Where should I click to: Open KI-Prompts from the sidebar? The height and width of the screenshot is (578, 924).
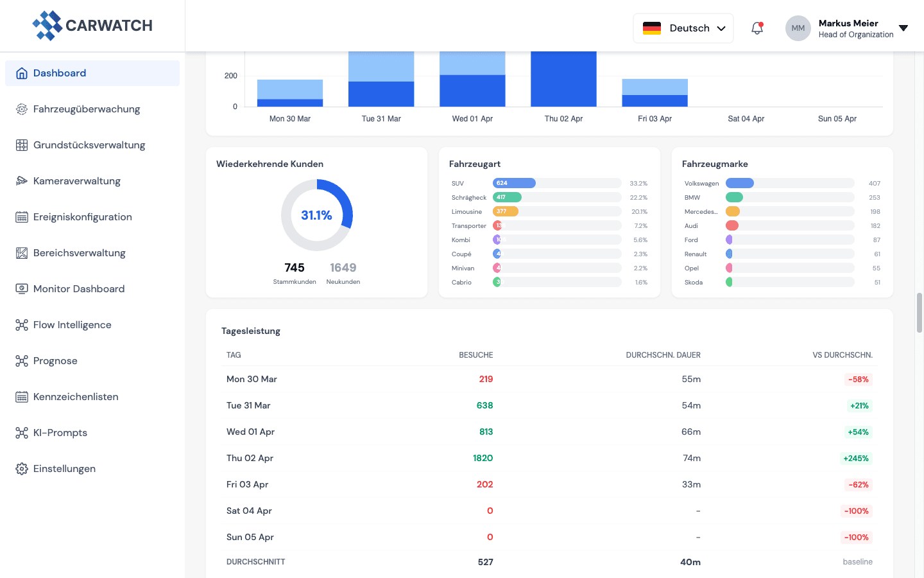click(x=60, y=432)
